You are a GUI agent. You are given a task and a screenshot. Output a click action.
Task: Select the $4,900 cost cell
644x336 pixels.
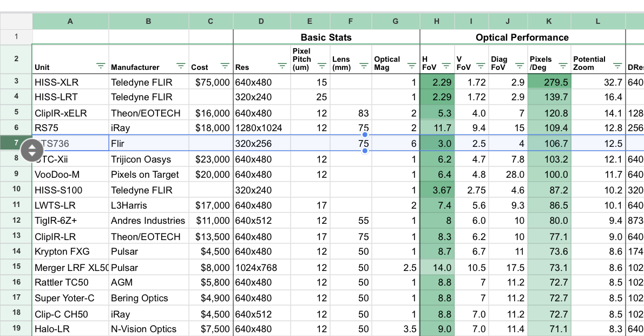211,298
